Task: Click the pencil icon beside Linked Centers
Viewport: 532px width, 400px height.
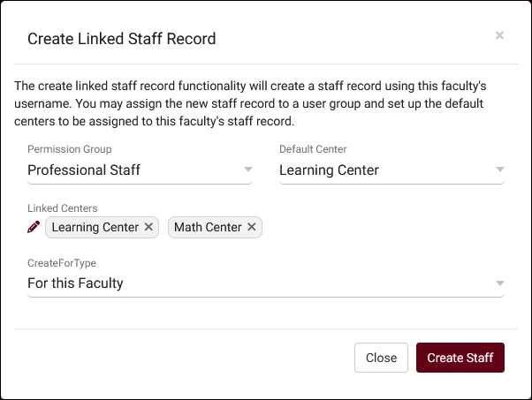Action: click(34, 227)
